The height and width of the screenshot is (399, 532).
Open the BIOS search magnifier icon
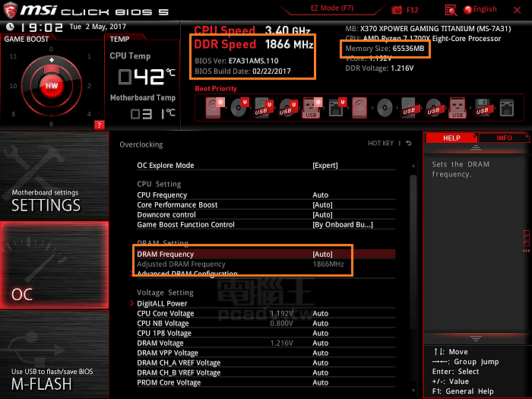[x=451, y=10]
